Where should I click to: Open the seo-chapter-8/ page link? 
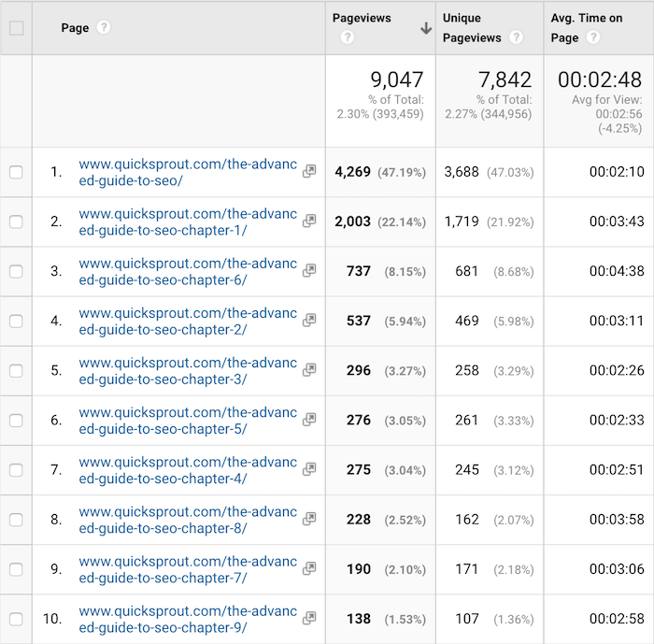click(188, 520)
